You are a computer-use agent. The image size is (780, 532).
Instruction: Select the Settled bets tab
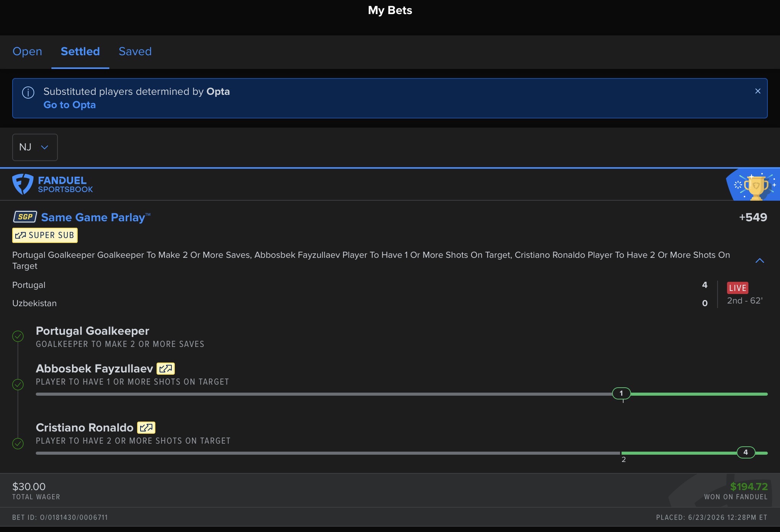[x=80, y=51]
